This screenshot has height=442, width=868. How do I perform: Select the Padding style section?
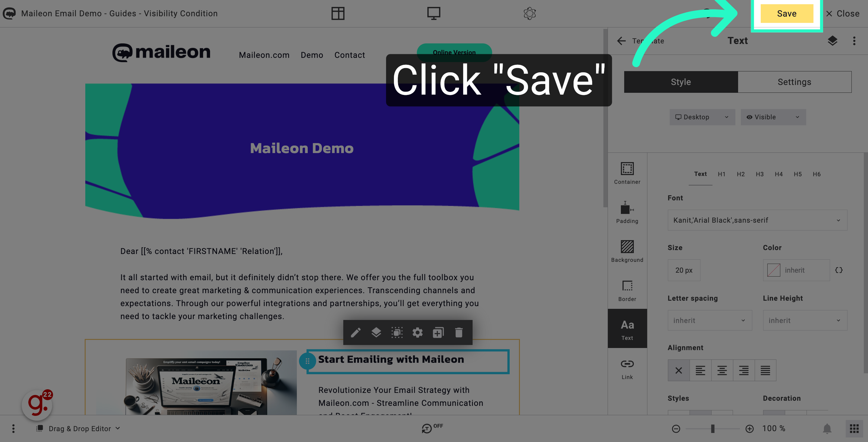tap(627, 212)
